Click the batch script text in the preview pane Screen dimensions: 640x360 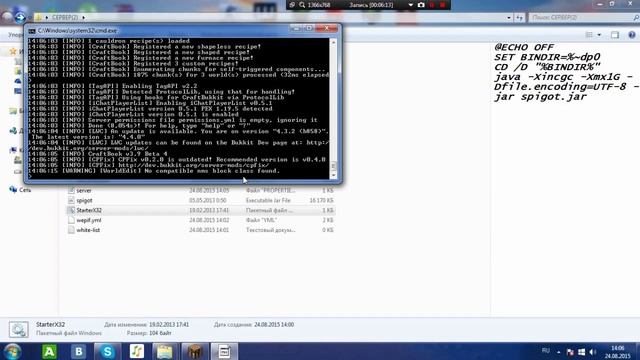[x=565, y=72]
